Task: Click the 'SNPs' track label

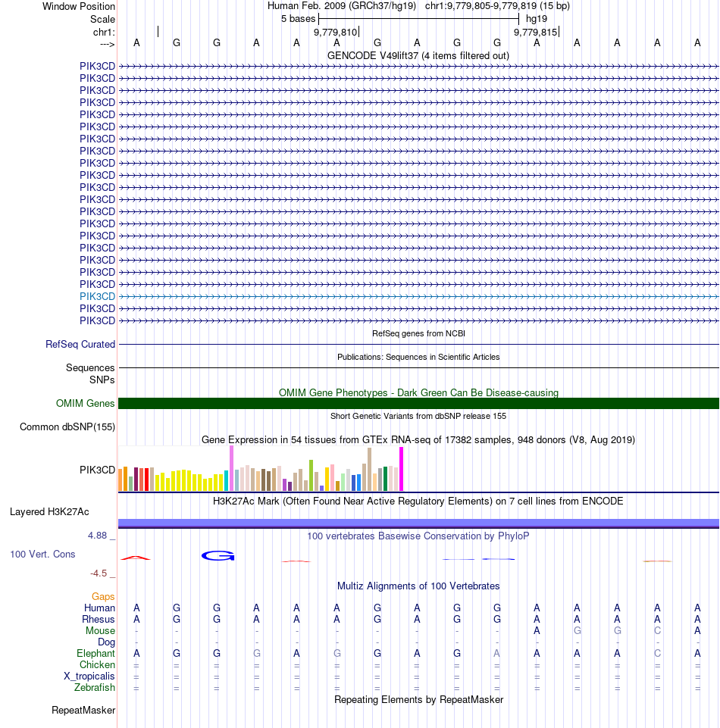Action: pyautogui.click(x=102, y=380)
